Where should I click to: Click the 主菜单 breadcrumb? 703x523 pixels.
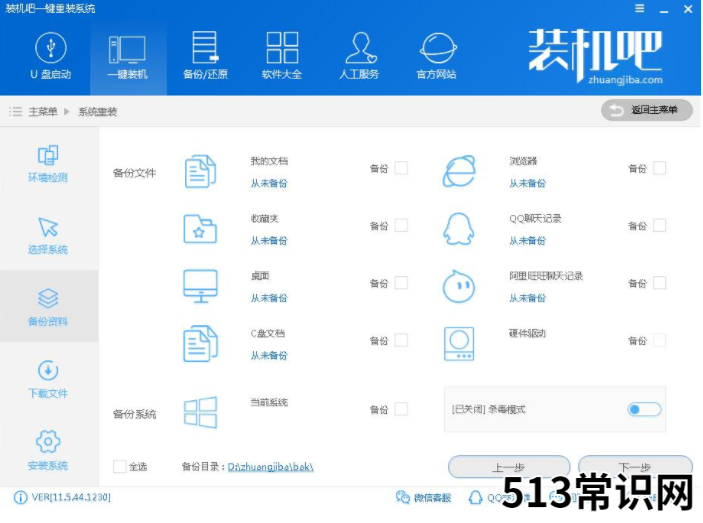[x=43, y=112]
